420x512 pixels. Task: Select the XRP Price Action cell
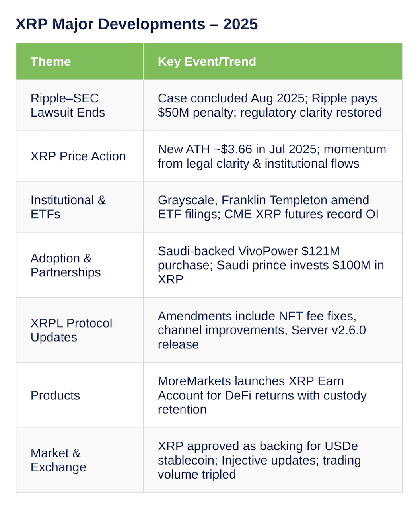point(80,156)
